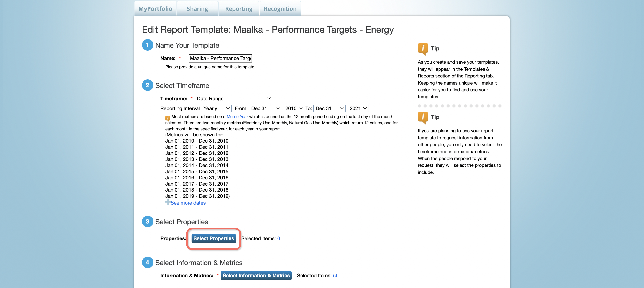Open the From month-day dropdown

coord(265,108)
